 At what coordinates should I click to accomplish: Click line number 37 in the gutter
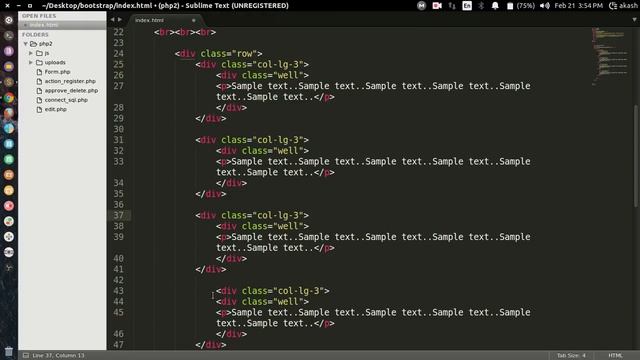pyautogui.click(x=118, y=216)
